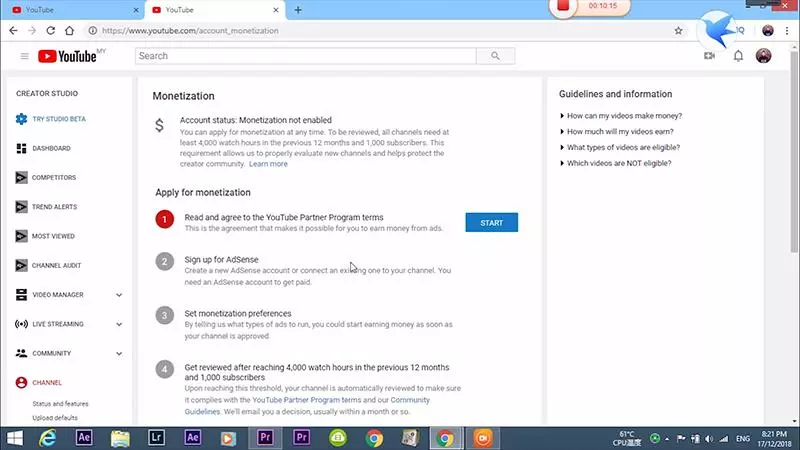Click the Try Studio Beta link

pyautogui.click(x=59, y=119)
